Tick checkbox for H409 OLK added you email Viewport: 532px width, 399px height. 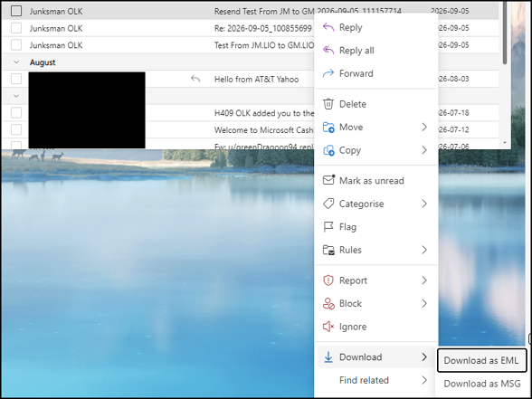click(x=16, y=112)
